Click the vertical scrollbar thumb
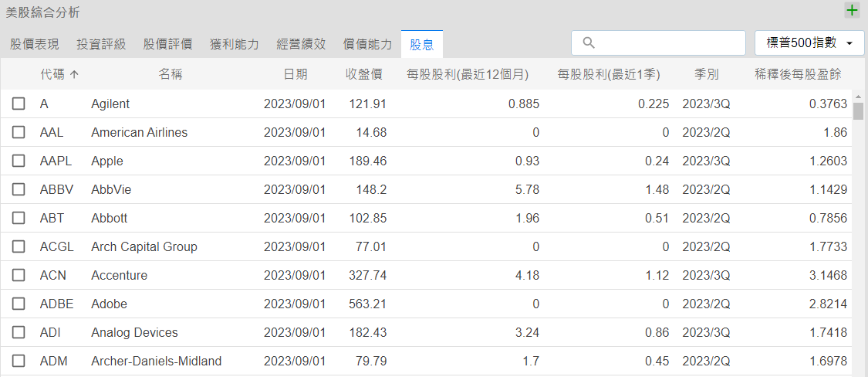Viewport: 868px width, 377px height. coord(858,111)
